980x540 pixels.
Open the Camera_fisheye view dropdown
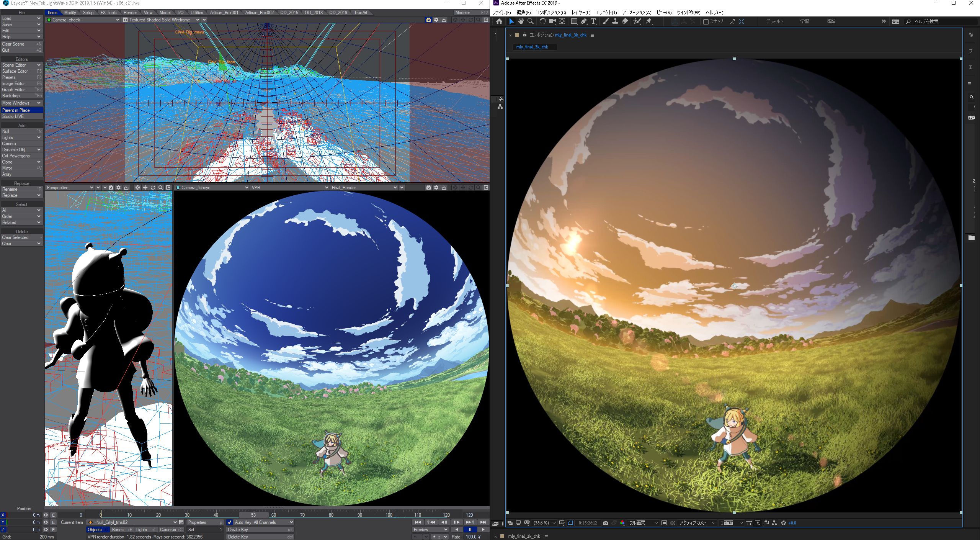pos(212,188)
